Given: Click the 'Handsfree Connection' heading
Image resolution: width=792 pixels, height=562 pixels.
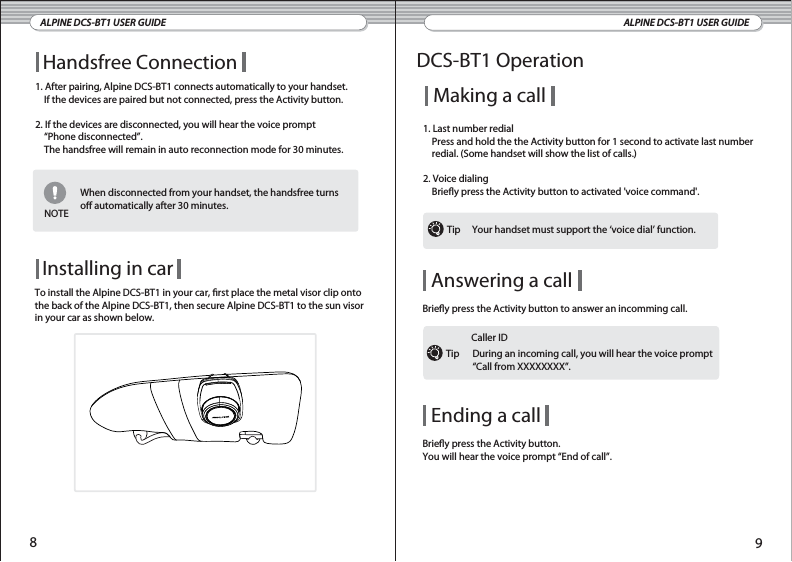Looking at the screenshot, I should (x=140, y=62).
